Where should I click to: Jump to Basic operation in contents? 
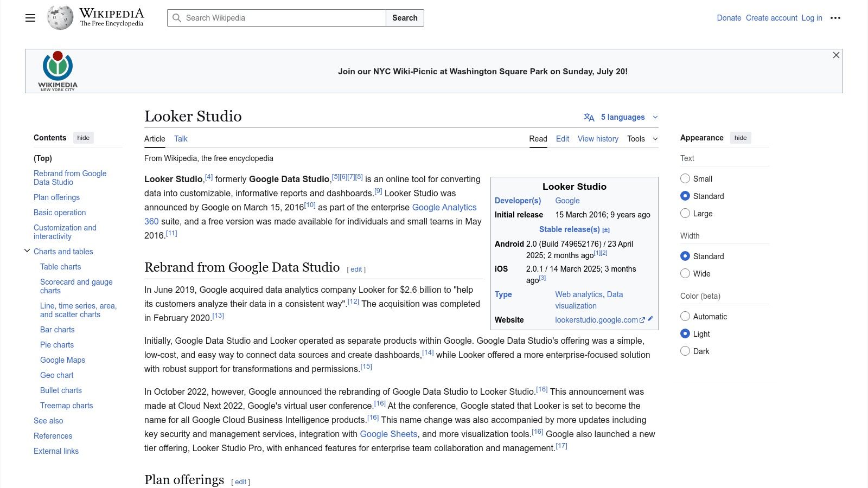60,213
